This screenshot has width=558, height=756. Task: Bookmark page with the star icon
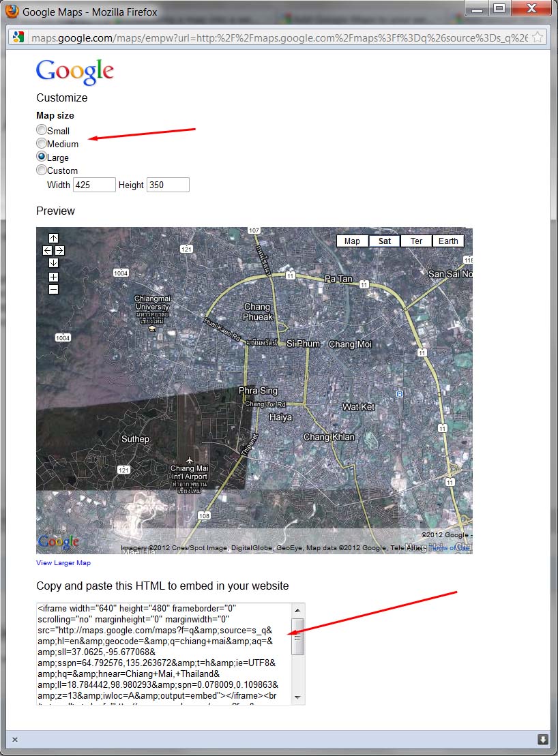tap(538, 37)
